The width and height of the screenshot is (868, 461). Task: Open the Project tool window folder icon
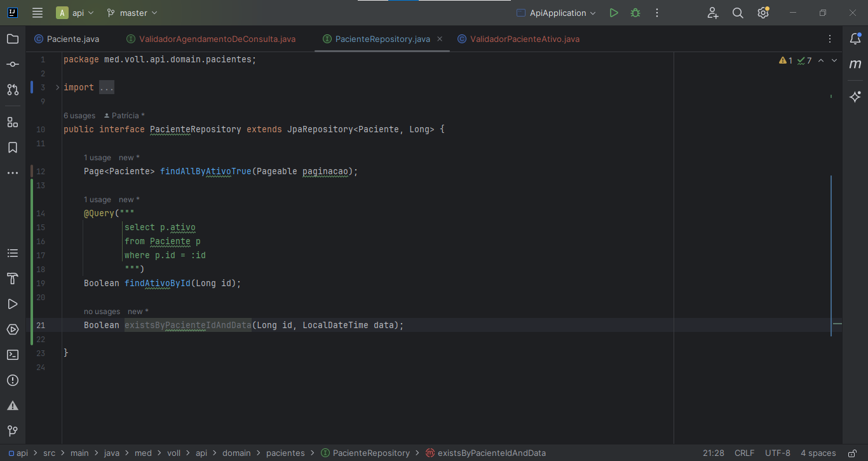pyautogui.click(x=13, y=39)
